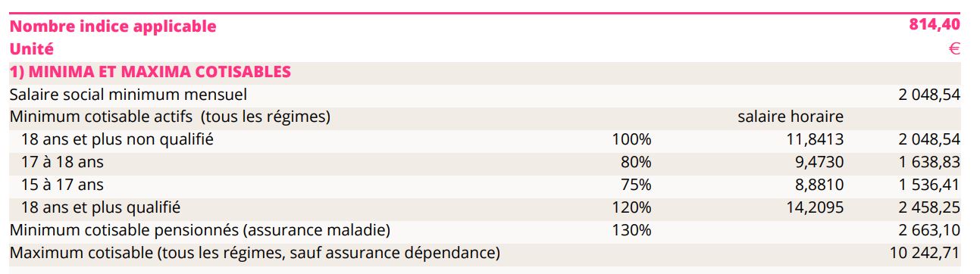
Task: Click the 100% percentage cell
Action: [x=631, y=139]
